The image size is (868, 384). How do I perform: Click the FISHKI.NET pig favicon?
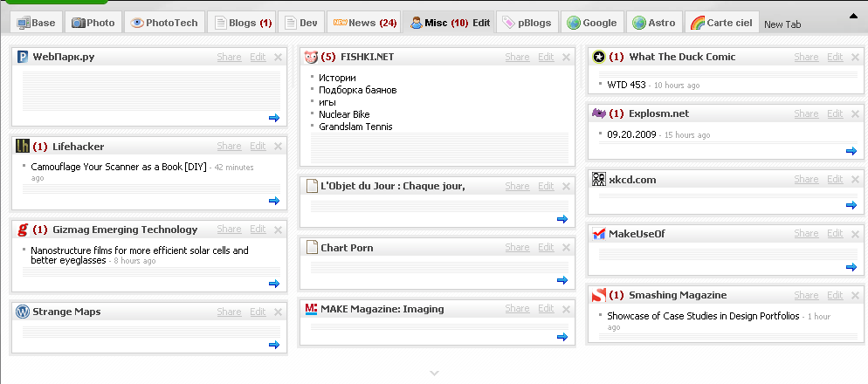pos(311,57)
